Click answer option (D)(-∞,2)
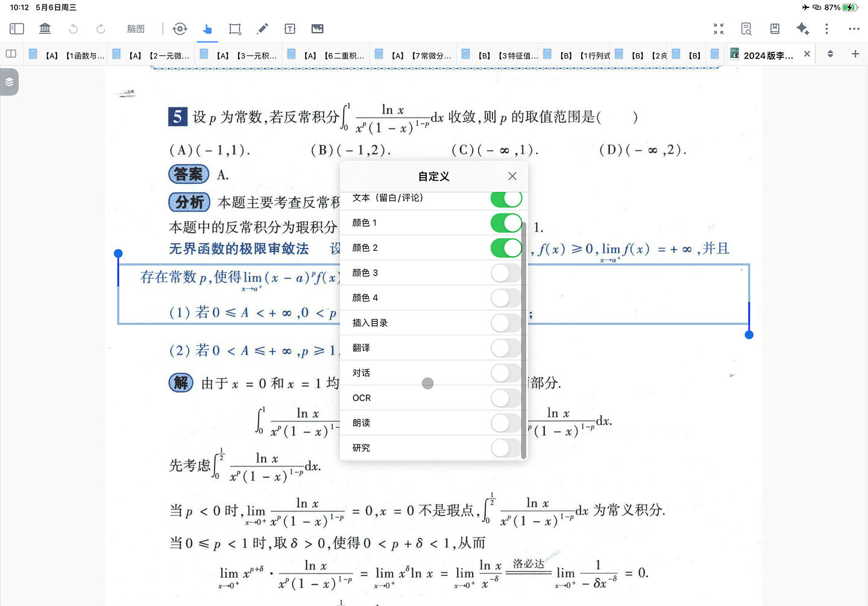Viewport: 868px width, 606px height. (643, 150)
